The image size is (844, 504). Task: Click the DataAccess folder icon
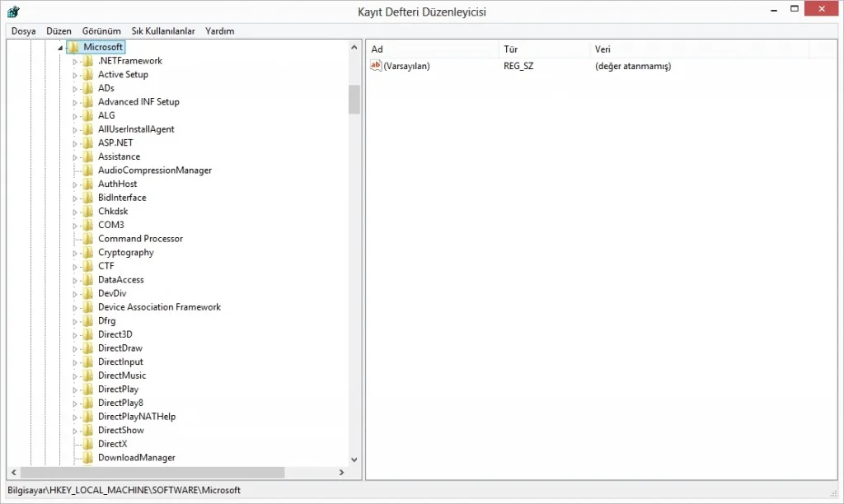(87, 280)
